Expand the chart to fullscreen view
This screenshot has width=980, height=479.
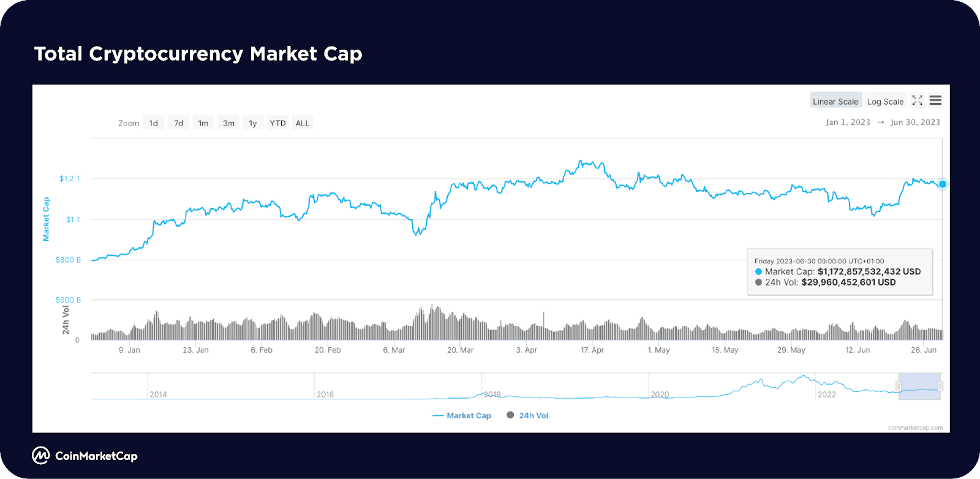pyautogui.click(x=918, y=100)
